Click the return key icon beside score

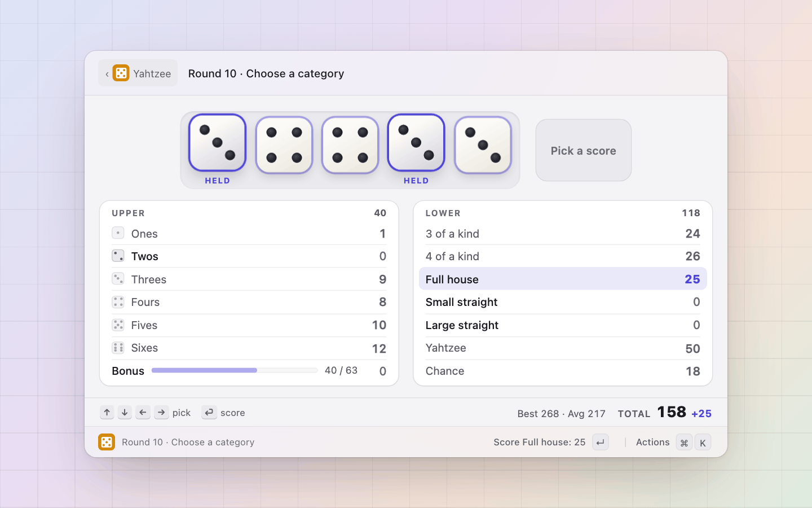click(209, 413)
